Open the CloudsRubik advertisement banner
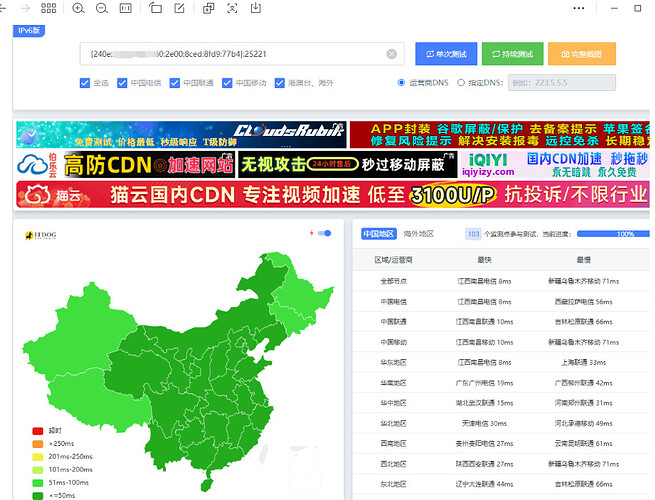This screenshot has width=655, height=500. coord(181,135)
